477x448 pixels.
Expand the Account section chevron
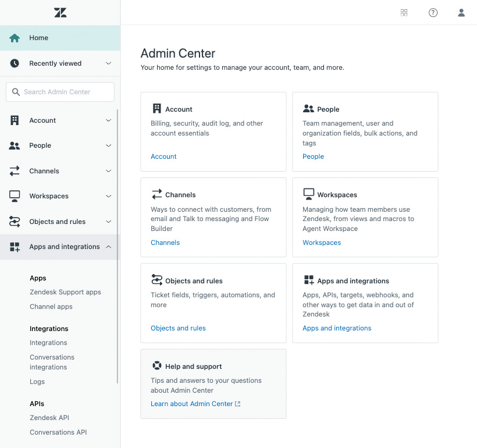click(x=108, y=120)
